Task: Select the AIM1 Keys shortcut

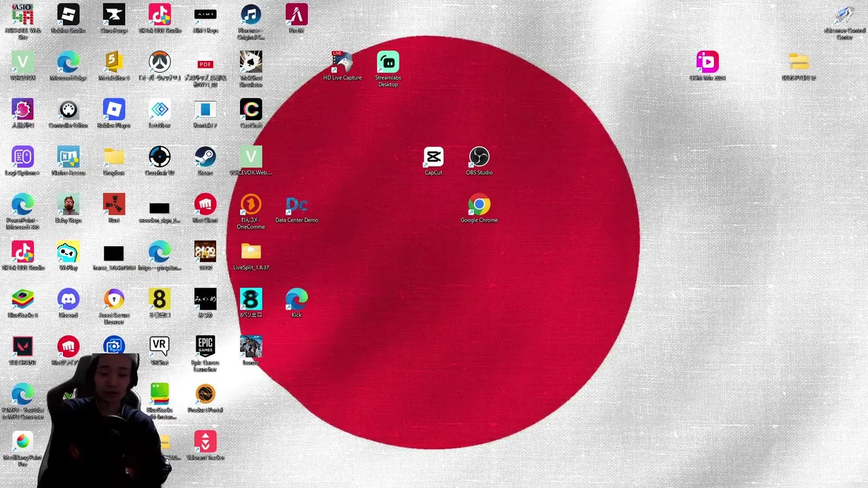Action: [x=205, y=15]
